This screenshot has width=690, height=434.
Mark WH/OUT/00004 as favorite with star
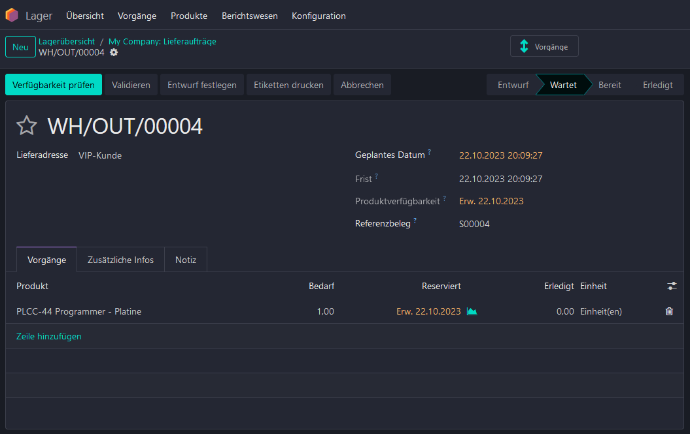(26, 126)
